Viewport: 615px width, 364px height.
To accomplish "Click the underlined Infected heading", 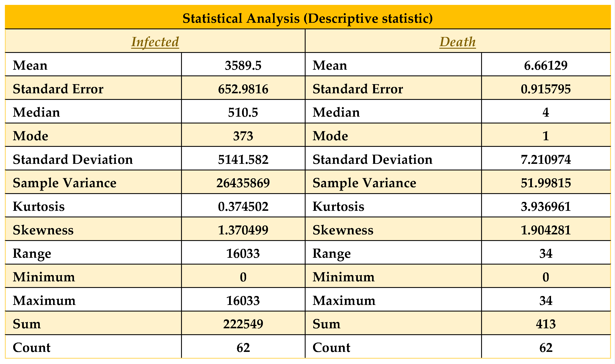I will tap(155, 42).
